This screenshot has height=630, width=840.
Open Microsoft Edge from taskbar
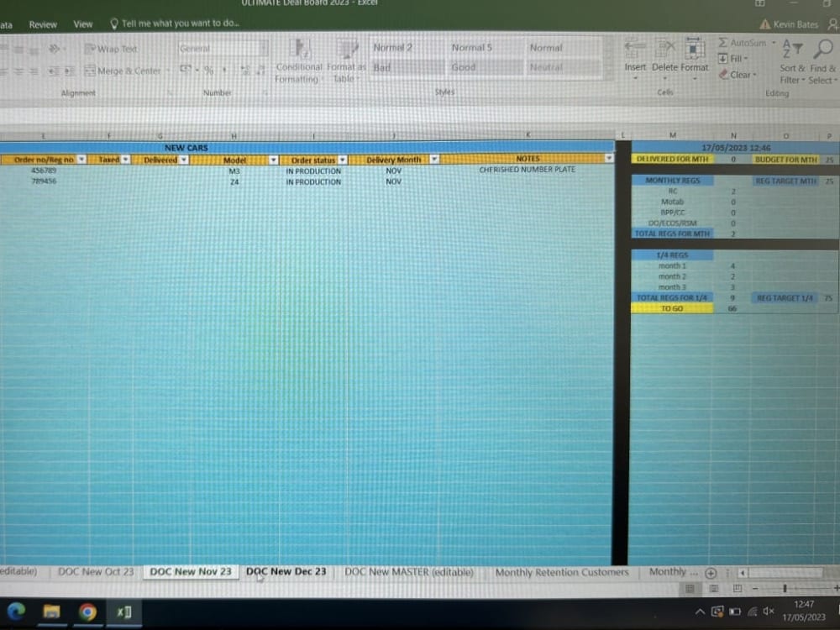pos(16,612)
